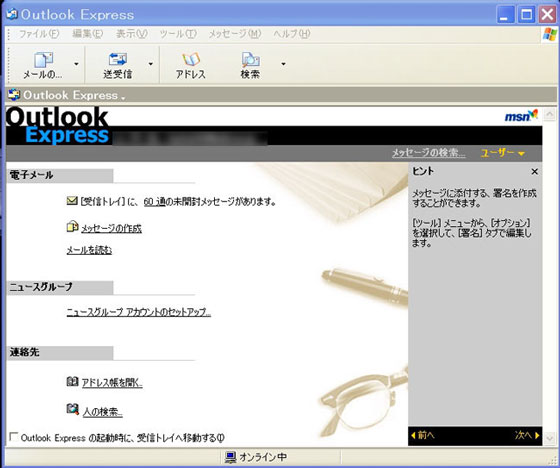Open the Outlook Express folder bar dropdown
The height and width of the screenshot is (468, 560).
click(x=123, y=97)
